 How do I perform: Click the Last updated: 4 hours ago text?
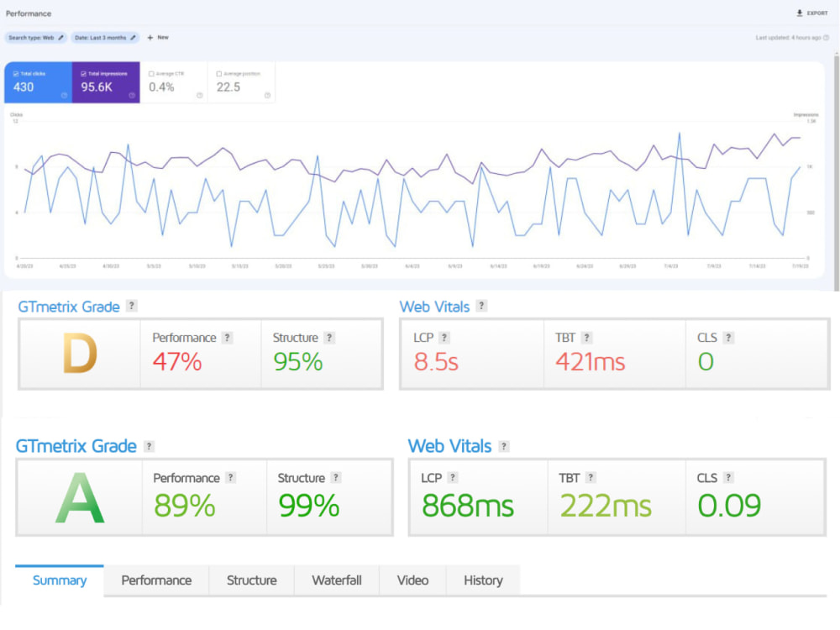[788, 38]
